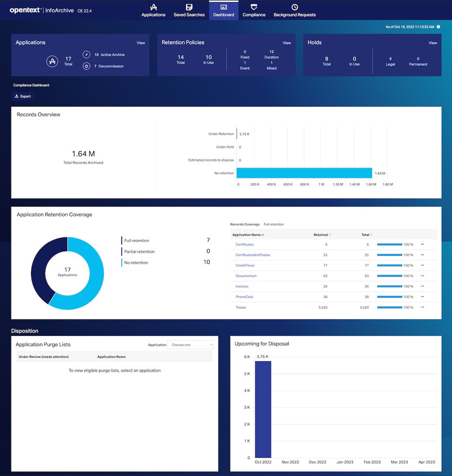Viewport: 452px width, 476px height.
Task: Click the Decommission power icon
Action: (86, 66)
